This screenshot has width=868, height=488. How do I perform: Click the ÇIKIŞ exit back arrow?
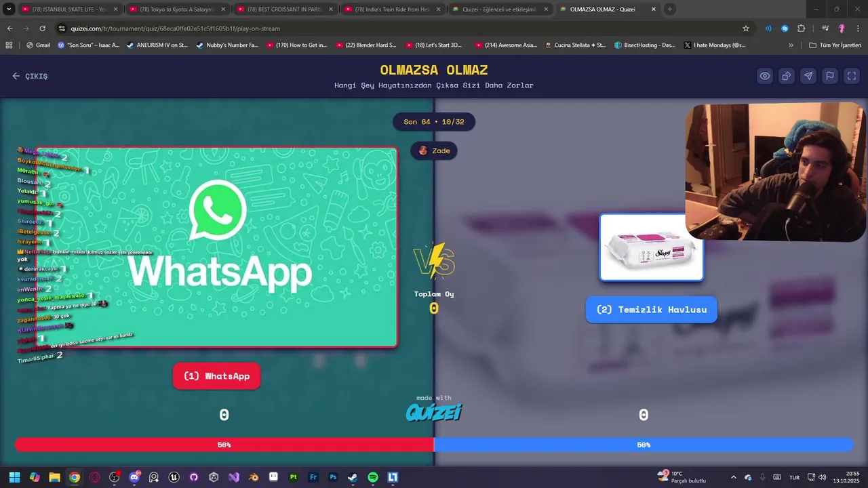(x=30, y=76)
